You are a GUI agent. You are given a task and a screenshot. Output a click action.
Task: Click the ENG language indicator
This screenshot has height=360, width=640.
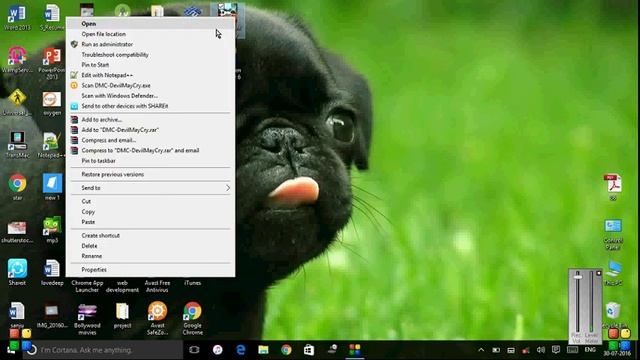pyautogui.click(x=590, y=349)
